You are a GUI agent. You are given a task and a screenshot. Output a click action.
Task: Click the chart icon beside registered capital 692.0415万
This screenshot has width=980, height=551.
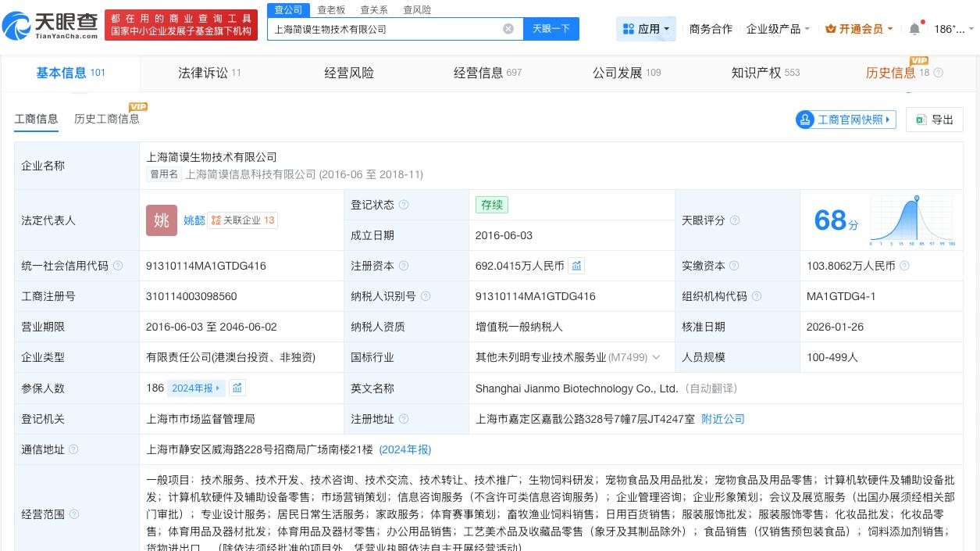[576, 266]
